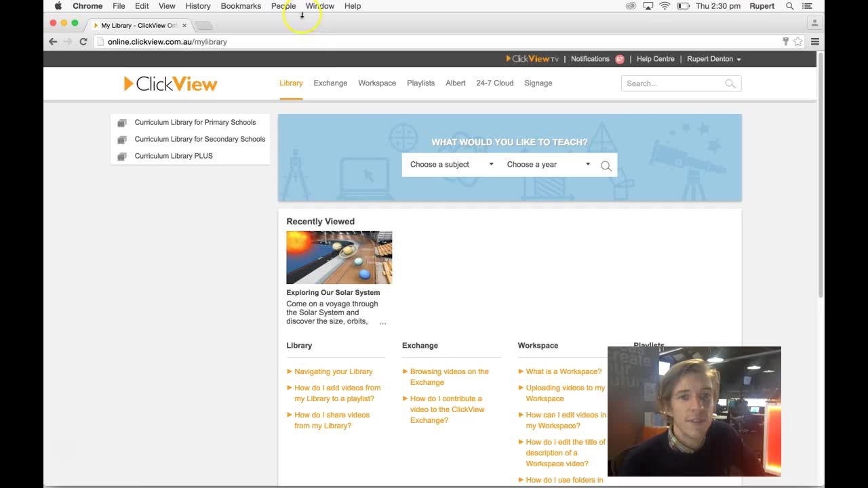
Task: Open macOS Spotlight search icon
Action: (x=790, y=6)
